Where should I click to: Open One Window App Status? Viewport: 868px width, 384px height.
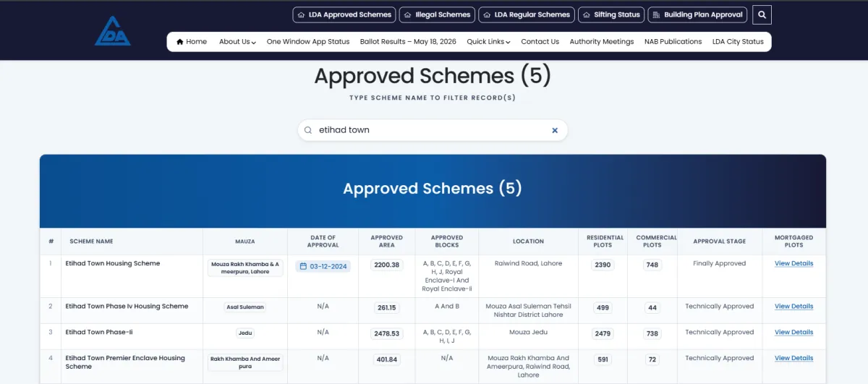308,42
